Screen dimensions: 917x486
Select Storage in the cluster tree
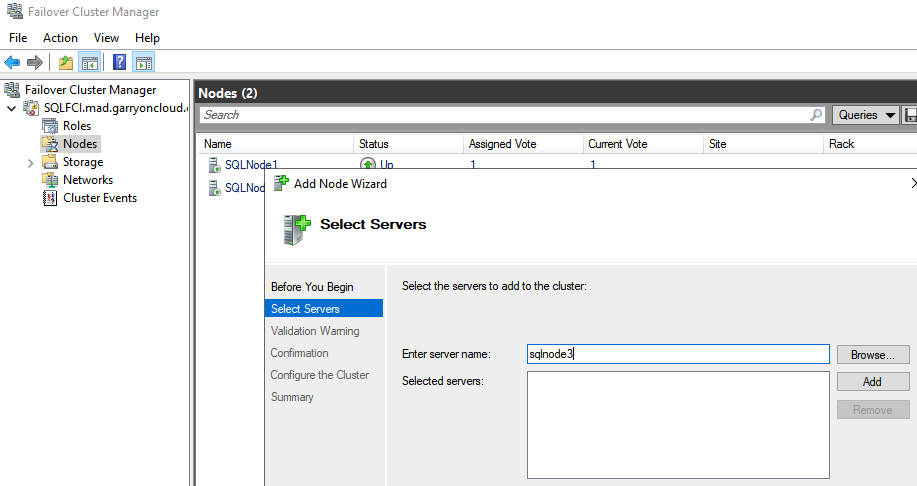(83, 162)
